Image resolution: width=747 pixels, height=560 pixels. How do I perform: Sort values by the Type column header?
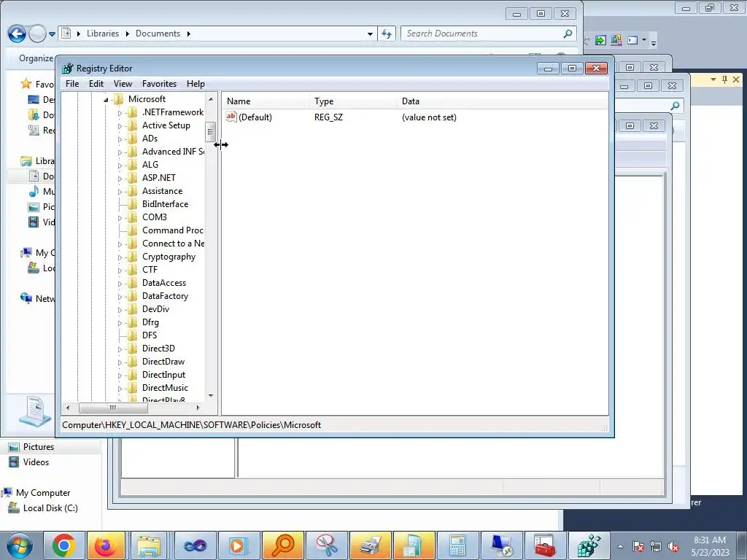coord(352,101)
